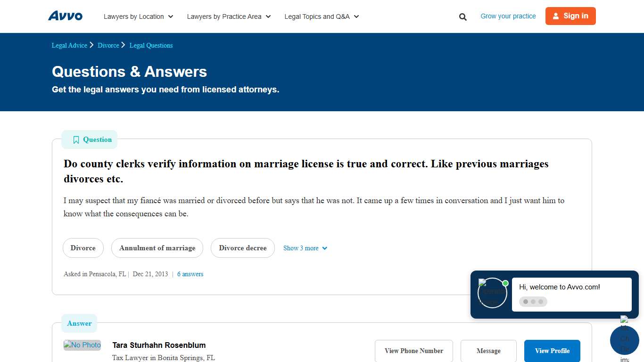Select the Divorce decree tag
Screen dimensions: 644x362
pyautogui.click(x=242, y=248)
